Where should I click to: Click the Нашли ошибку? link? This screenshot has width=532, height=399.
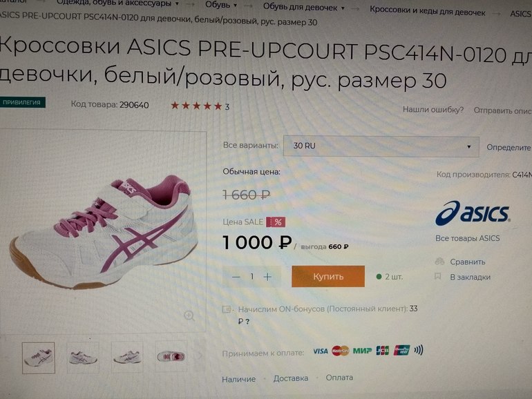click(433, 110)
